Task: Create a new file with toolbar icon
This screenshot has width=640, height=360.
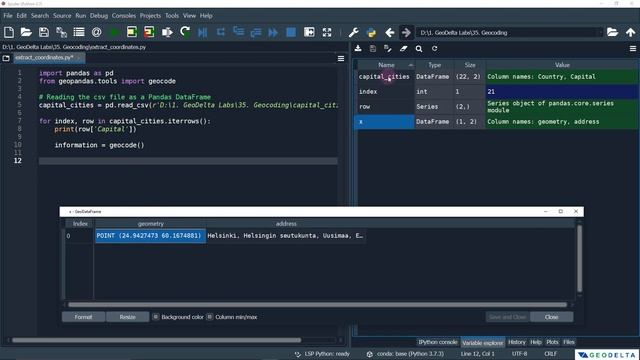Action: [9, 32]
